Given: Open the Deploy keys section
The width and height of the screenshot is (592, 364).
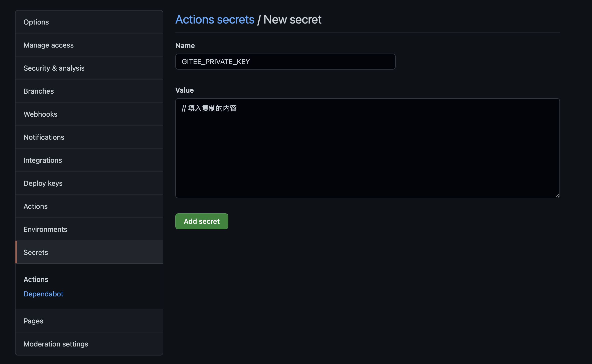Looking at the screenshot, I should coord(43,183).
